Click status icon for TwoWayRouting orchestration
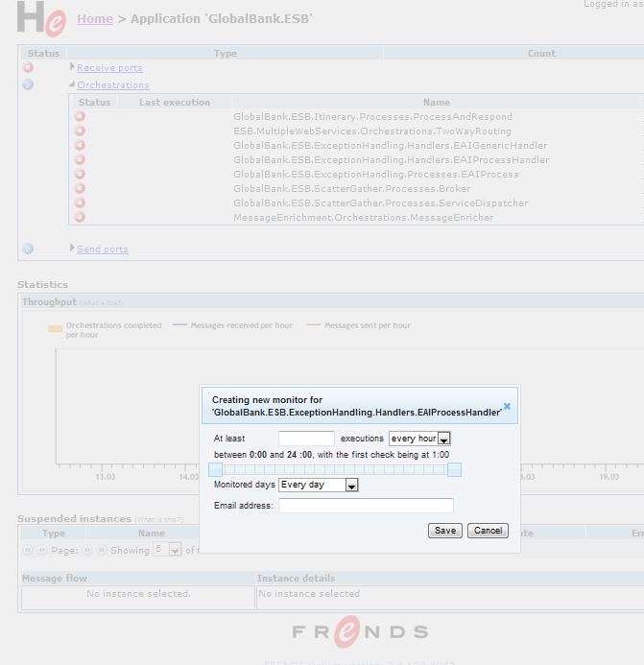644x665 pixels. (80, 131)
